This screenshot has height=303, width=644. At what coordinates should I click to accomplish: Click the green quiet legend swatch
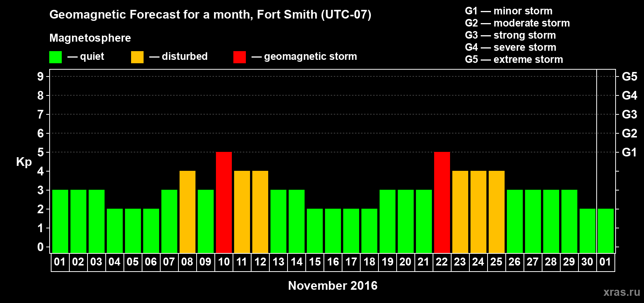click(55, 57)
